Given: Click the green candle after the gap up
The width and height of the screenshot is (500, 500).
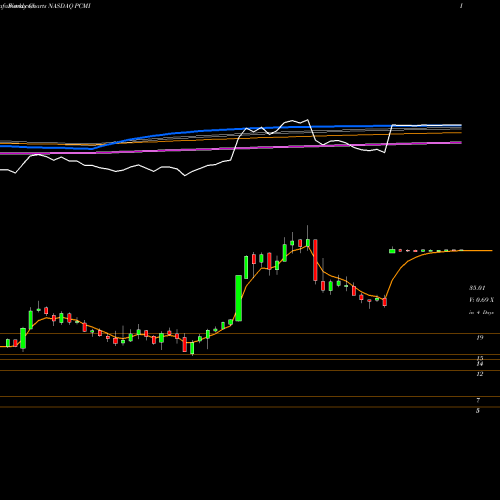Looking at the screenshot, I should click(x=392, y=251).
